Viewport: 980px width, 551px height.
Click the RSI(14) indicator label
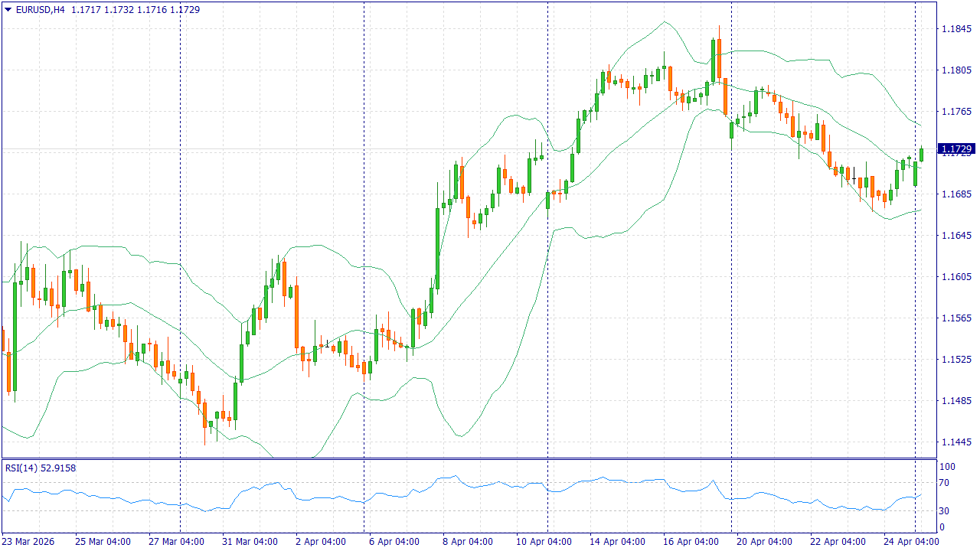[x=40, y=468]
